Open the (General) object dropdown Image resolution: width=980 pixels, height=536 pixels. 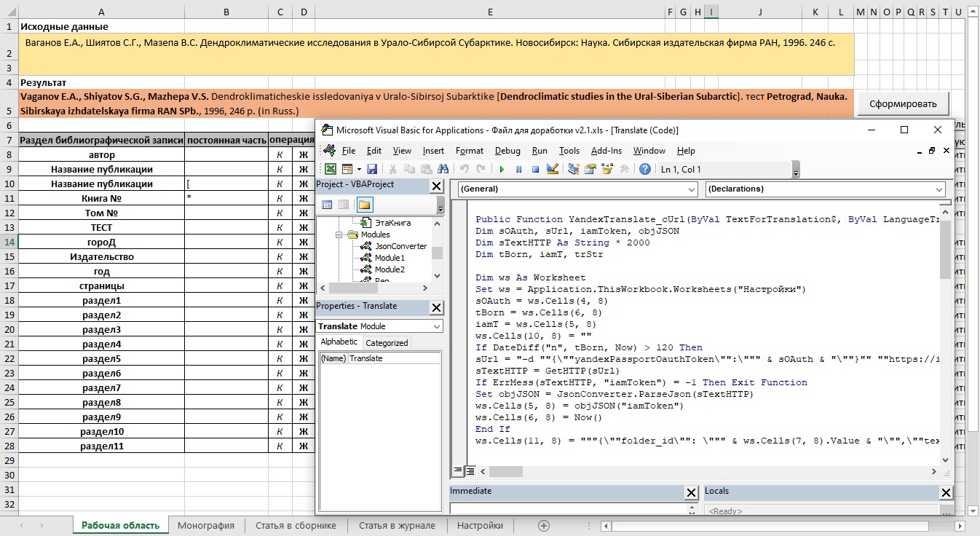click(691, 189)
